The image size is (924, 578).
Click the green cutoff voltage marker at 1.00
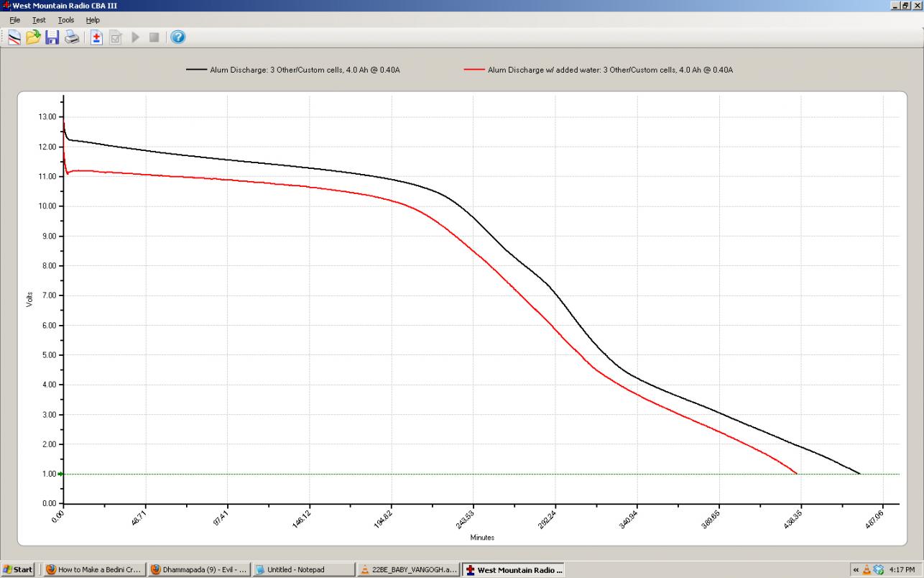click(x=61, y=474)
